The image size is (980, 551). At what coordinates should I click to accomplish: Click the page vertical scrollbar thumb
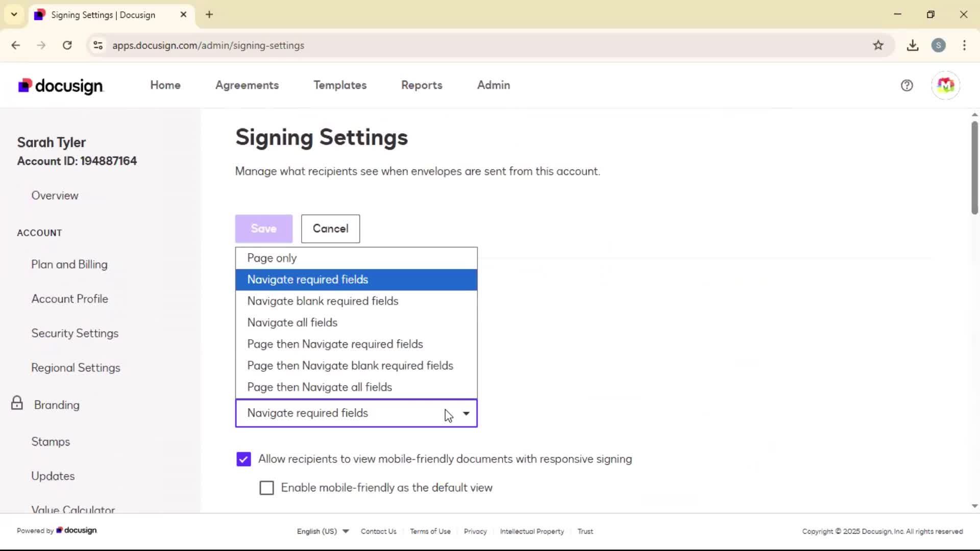click(x=974, y=167)
